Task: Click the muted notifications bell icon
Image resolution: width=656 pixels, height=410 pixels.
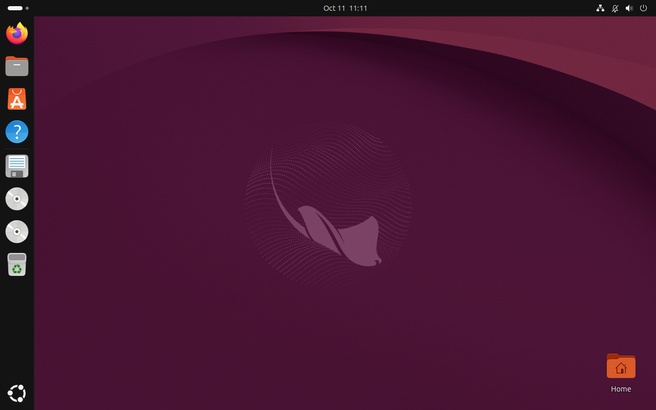Action: [615, 8]
